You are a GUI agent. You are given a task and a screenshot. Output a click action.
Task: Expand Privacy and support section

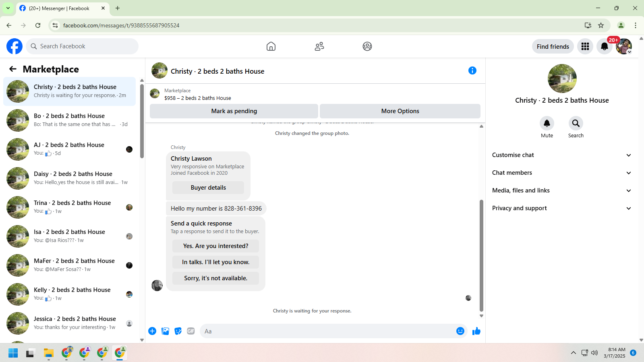562,208
